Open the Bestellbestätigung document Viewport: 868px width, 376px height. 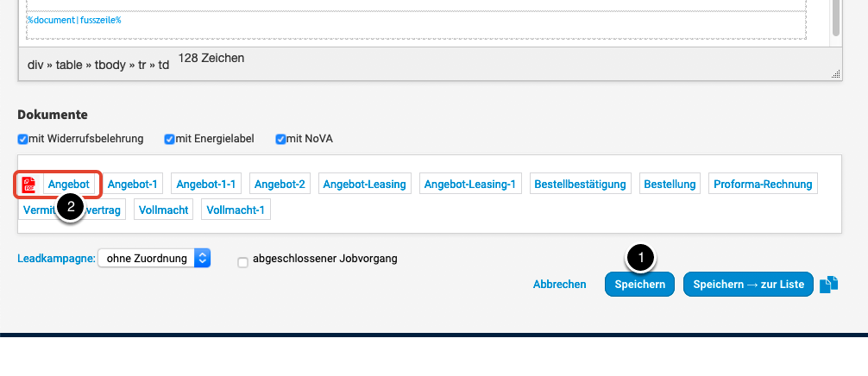(580, 184)
